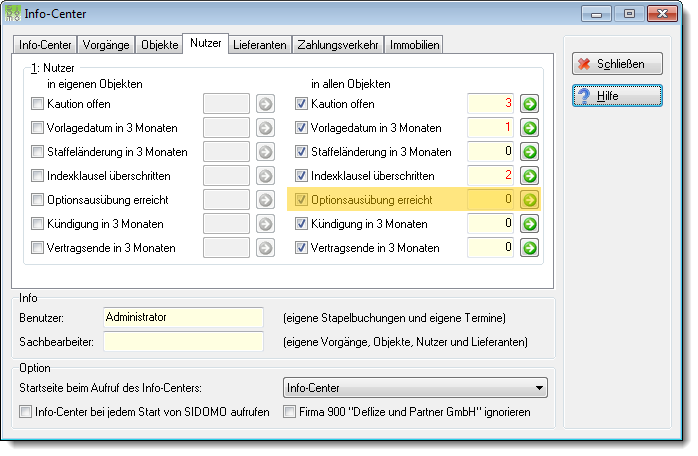Click the empty Sachbearbeiter field
698x456 pixels.
(x=183, y=342)
